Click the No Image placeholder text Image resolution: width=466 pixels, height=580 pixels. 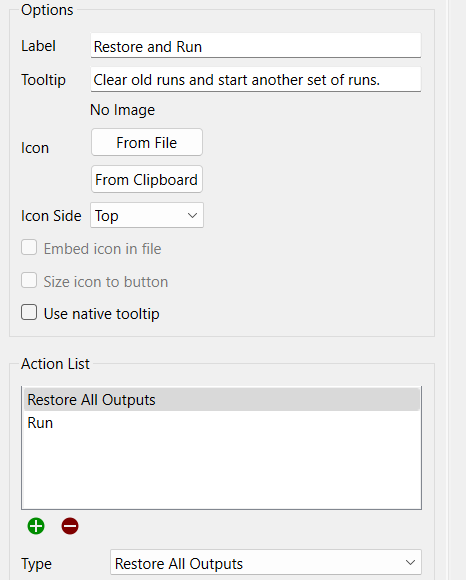[122, 110]
